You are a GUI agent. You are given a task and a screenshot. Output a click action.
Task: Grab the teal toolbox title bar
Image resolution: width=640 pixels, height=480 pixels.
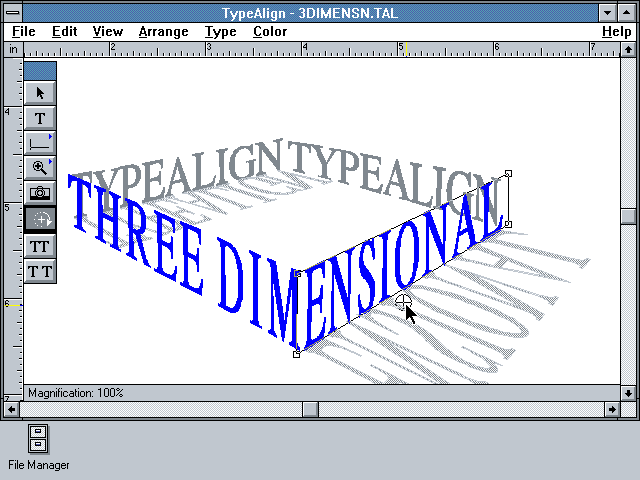coord(40,71)
